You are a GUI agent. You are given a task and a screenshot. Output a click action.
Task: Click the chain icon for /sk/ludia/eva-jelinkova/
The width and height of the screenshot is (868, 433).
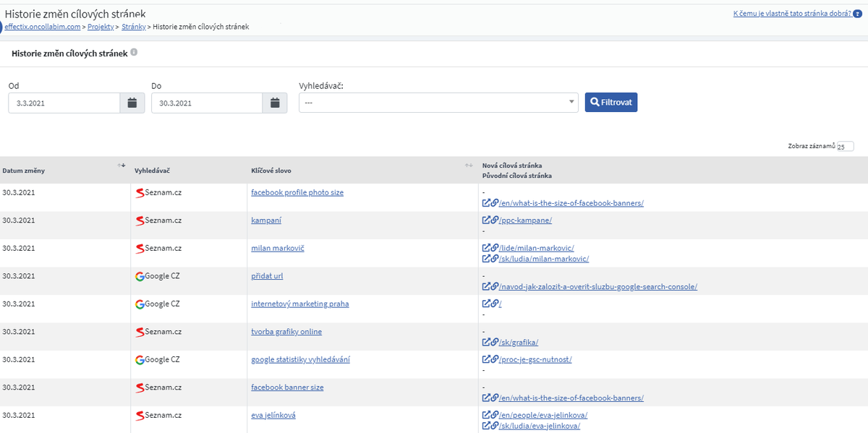click(495, 426)
